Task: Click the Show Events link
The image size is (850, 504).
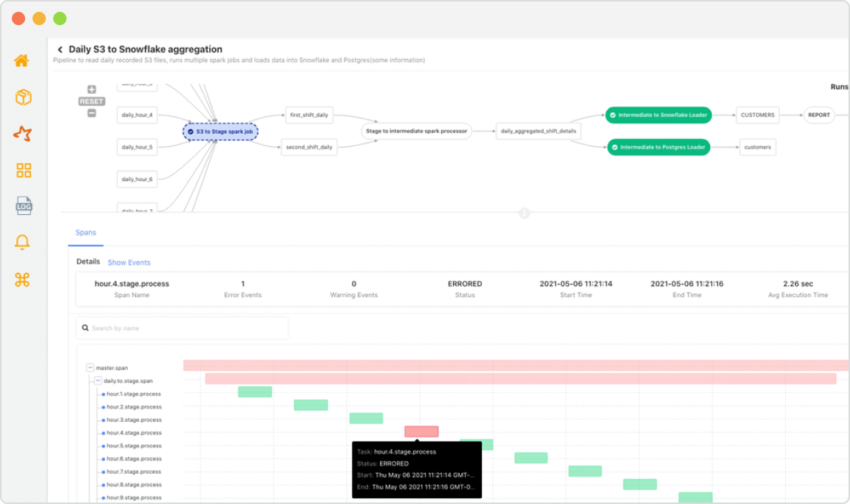Action: point(129,262)
